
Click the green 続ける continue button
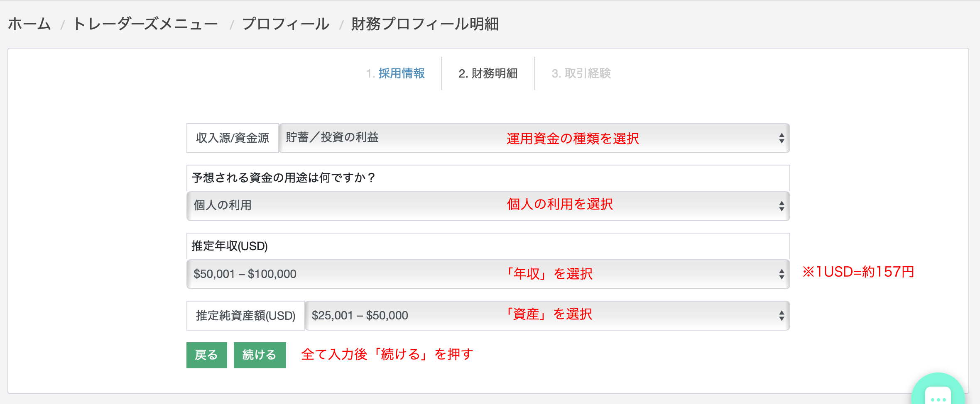tap(260, 355)
